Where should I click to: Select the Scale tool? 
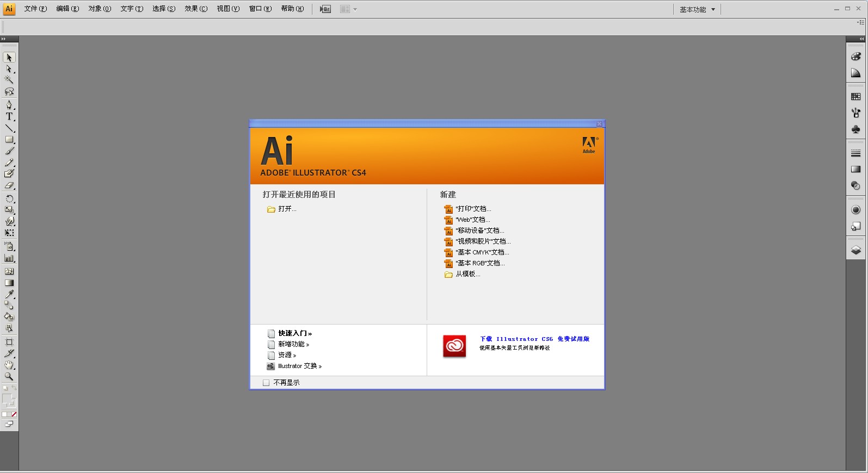click(9, 210)
